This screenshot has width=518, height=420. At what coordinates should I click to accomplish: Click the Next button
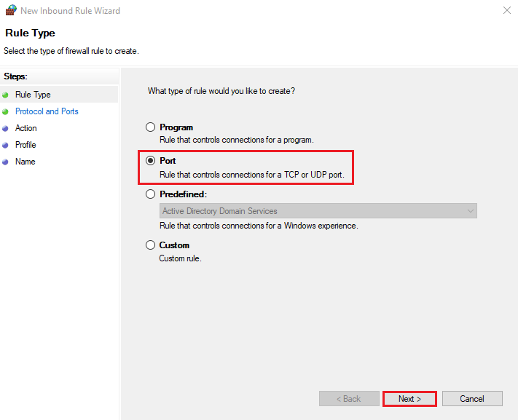[x=409, y=399]
